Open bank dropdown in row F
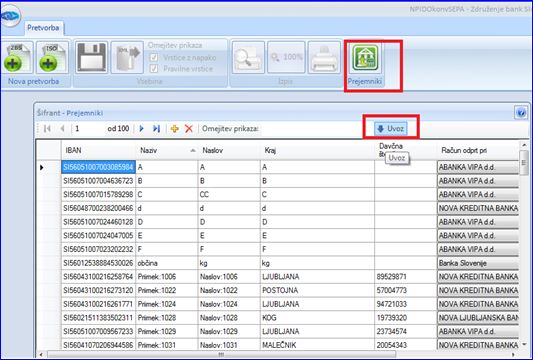 click(478, 249)
